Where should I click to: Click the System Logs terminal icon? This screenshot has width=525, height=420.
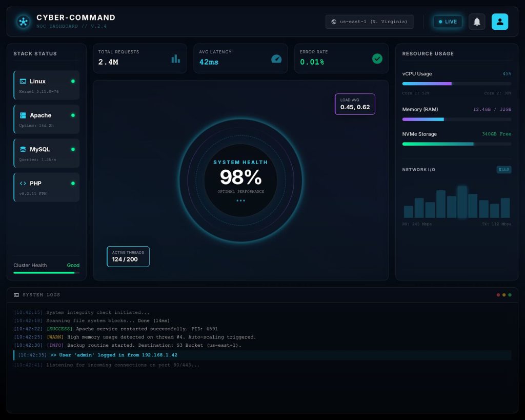point(16,295)
